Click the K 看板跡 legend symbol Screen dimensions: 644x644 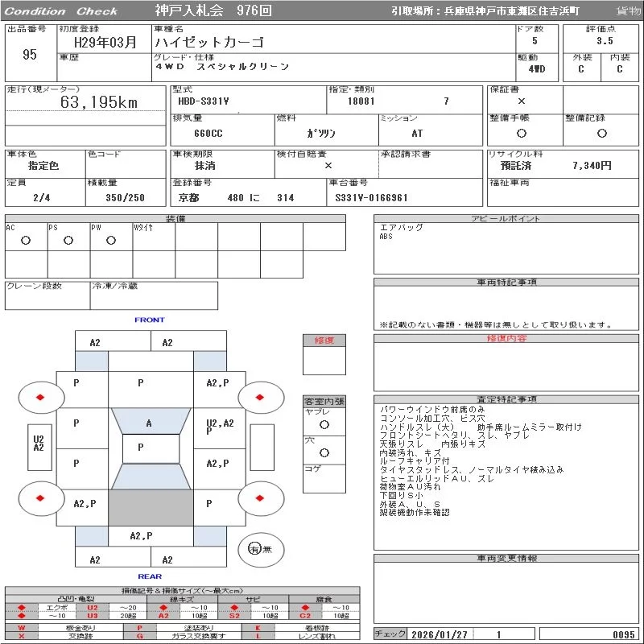pyautogui.click(x=258, y=628)
